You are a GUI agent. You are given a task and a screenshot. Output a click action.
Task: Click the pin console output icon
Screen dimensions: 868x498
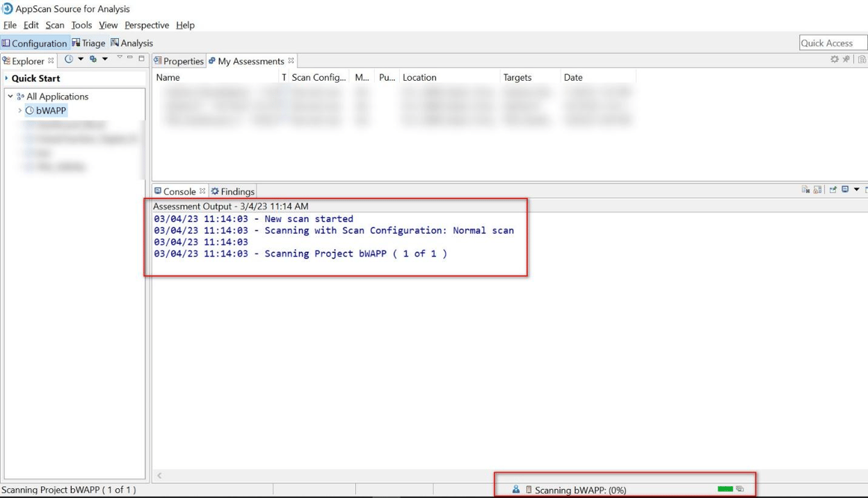pos(833,189)
